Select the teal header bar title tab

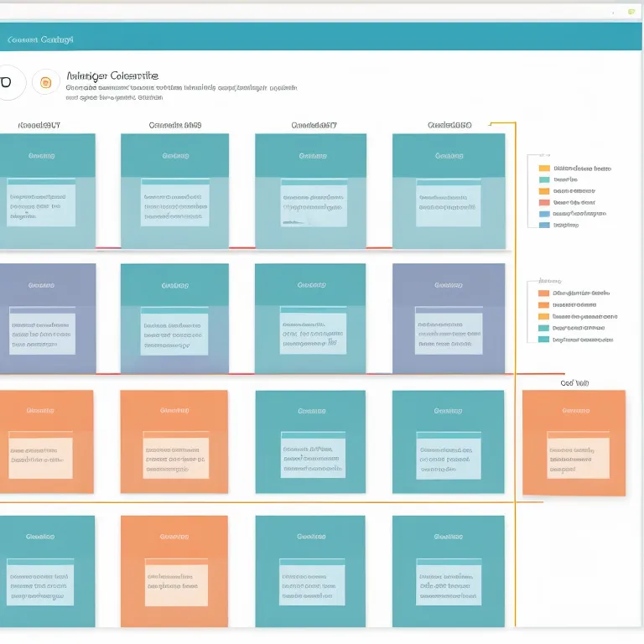point(40,39)
